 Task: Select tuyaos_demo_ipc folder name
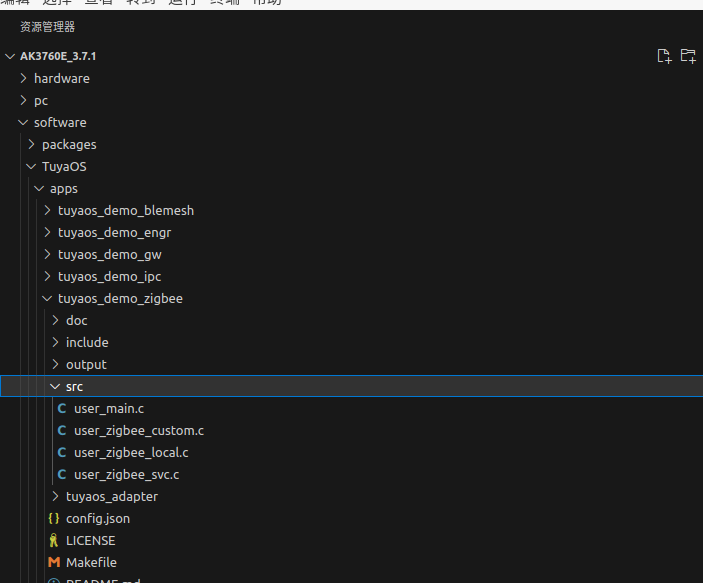(x=109, y=277)
